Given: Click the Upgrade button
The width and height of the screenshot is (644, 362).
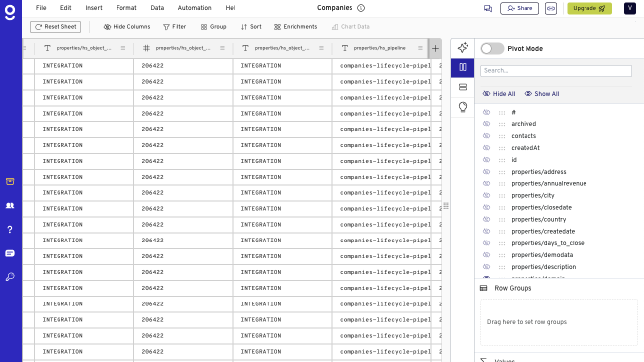Looking at the screenshot, I should pos(589,8).
